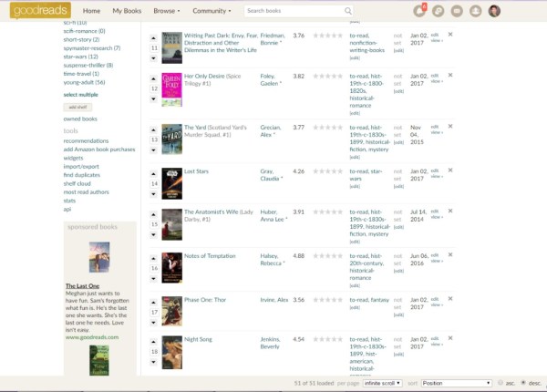Open the import/export tool
Viewport: 547px width, 392px height.
pos(81,166)
